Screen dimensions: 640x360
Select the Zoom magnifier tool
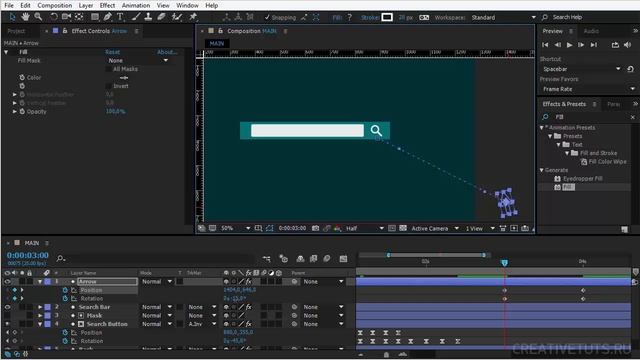pyautogui.click(x=38, y=17)
